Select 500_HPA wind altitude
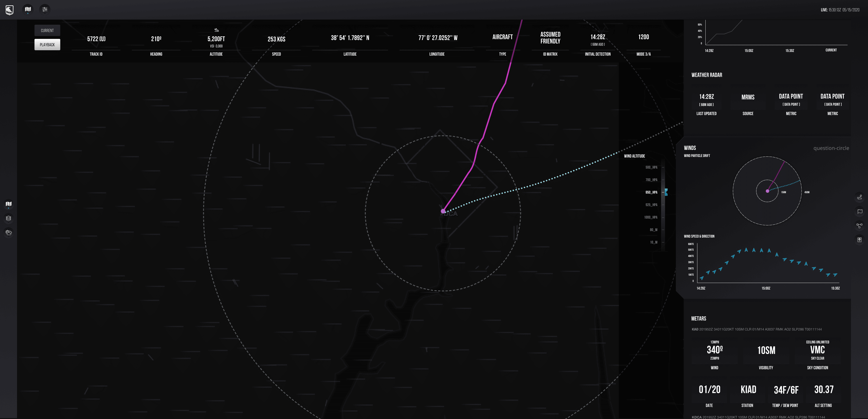 tap(651, 167)
